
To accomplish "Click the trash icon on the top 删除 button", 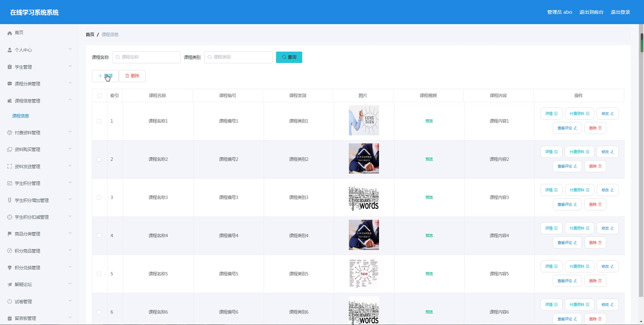I will [x=127, y=76].
